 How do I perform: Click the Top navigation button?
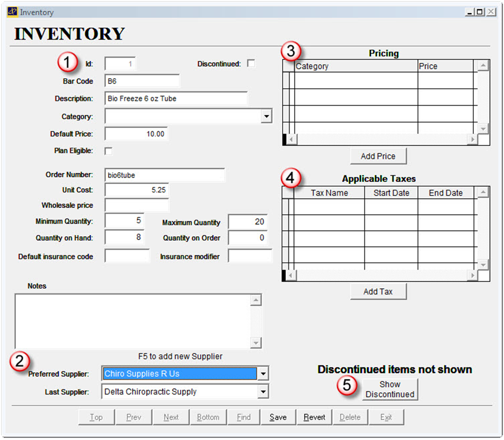pos(97,417)
